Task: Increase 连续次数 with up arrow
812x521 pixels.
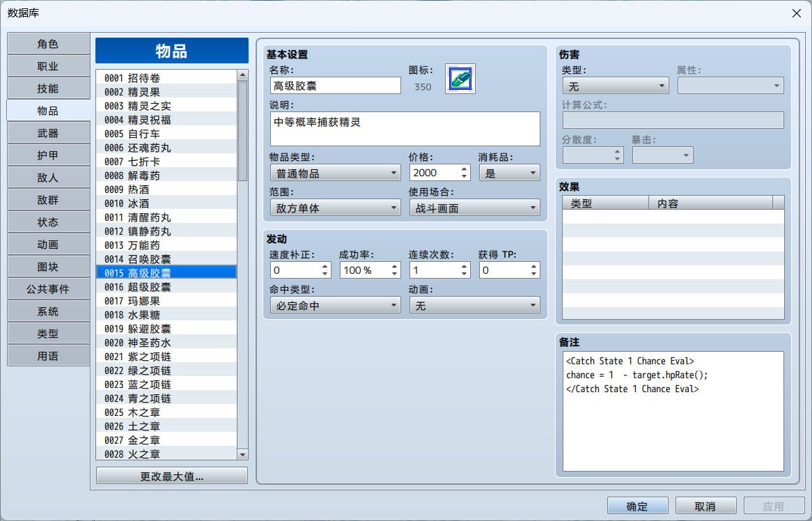Action: pyautogui.click(x=464, y=266)
